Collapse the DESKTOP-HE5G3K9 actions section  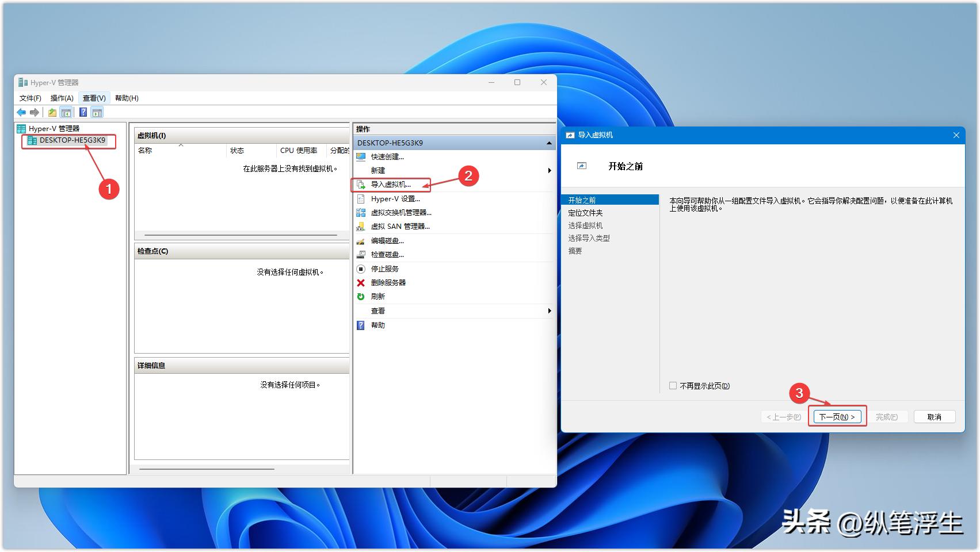[x=548, y=142]
